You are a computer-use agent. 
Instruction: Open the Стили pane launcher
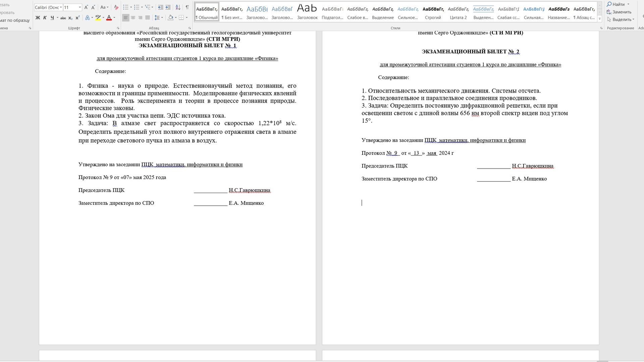(x=601, y=28)
